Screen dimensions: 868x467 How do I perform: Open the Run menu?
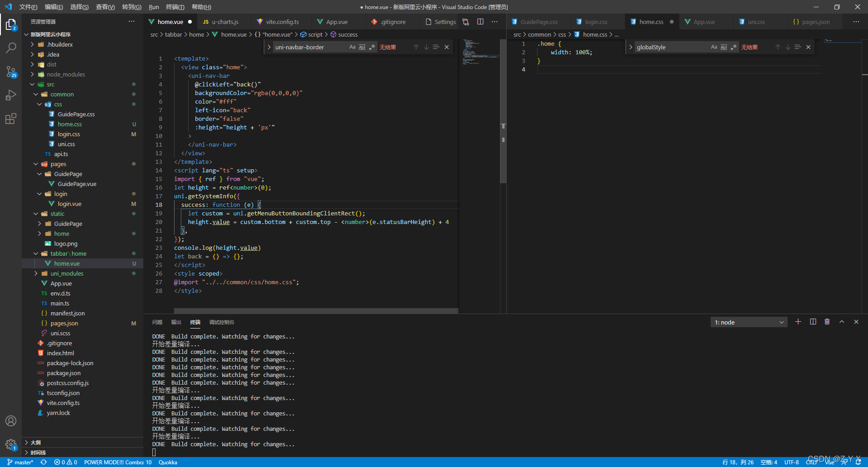pyautogui.click(x=154, y=7)
